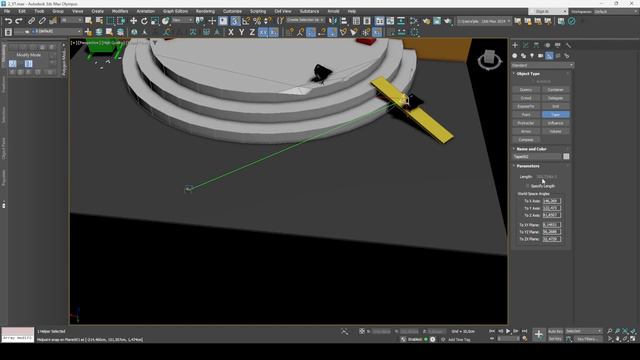Click the ViewCube navigation widget
Screen dimensions: 640x360
pyautogui.click(x=489, y=60)
